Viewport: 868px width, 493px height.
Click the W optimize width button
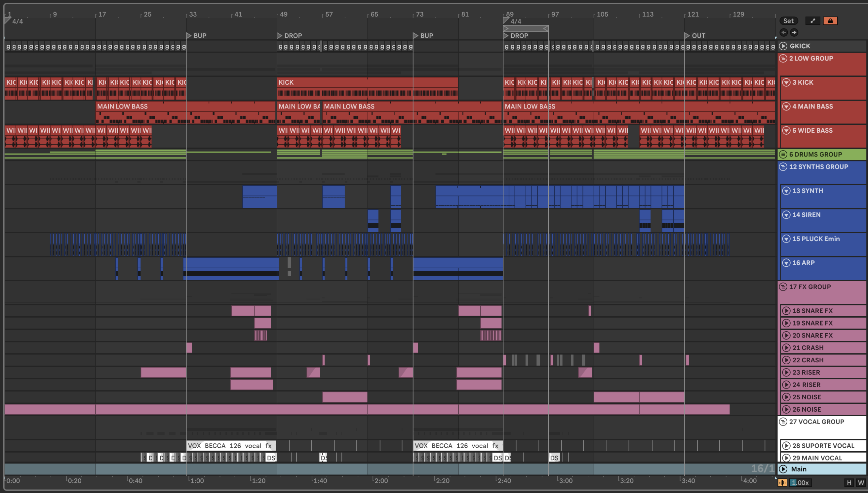pyautogui.click(x=861, y=482)
